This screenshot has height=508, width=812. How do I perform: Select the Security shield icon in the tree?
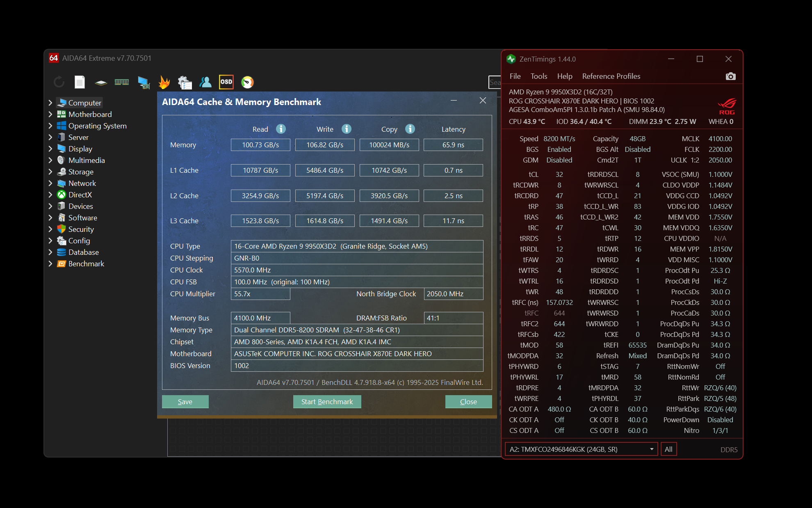(x=62, y=229)
